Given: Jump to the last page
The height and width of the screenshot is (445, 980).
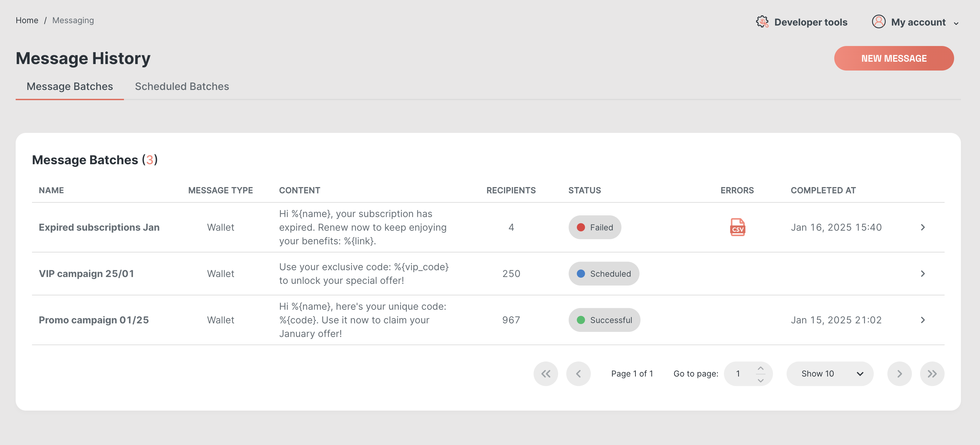Looking at the screenshot, I should (932, 373).
